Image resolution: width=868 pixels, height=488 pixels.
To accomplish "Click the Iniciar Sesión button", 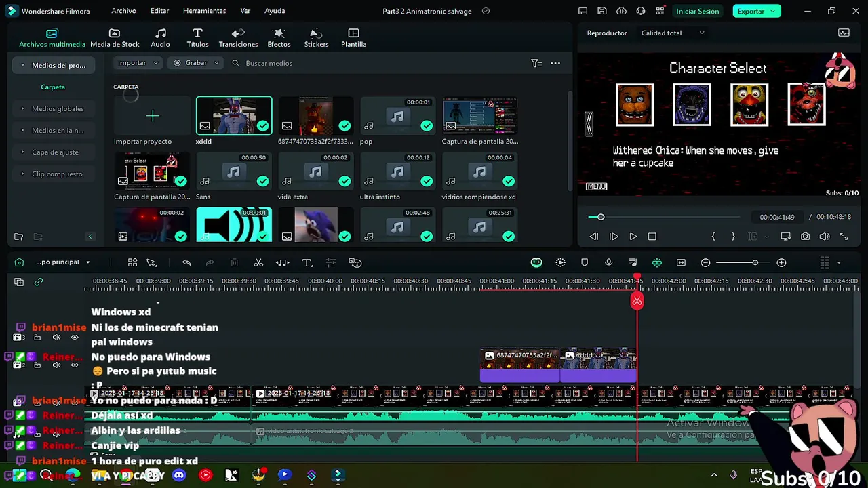I will coord(697,11).
